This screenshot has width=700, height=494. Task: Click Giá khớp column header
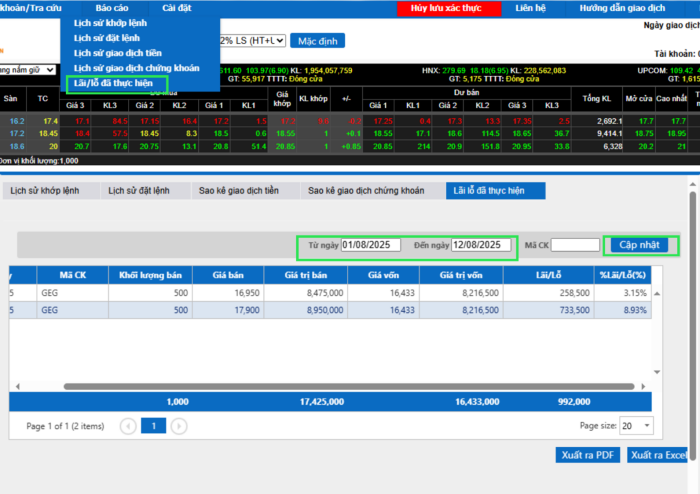point(282,99)
